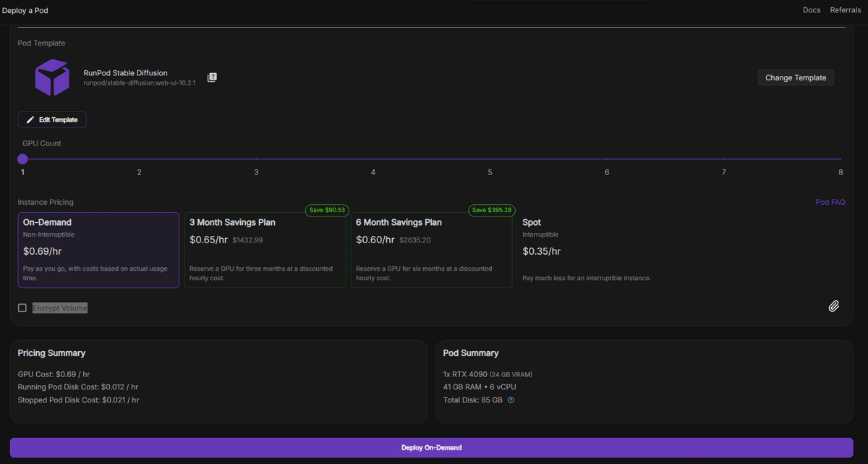Click the Save $90.53 badge
Screen dimensions: 868x464
click(327, 210)
